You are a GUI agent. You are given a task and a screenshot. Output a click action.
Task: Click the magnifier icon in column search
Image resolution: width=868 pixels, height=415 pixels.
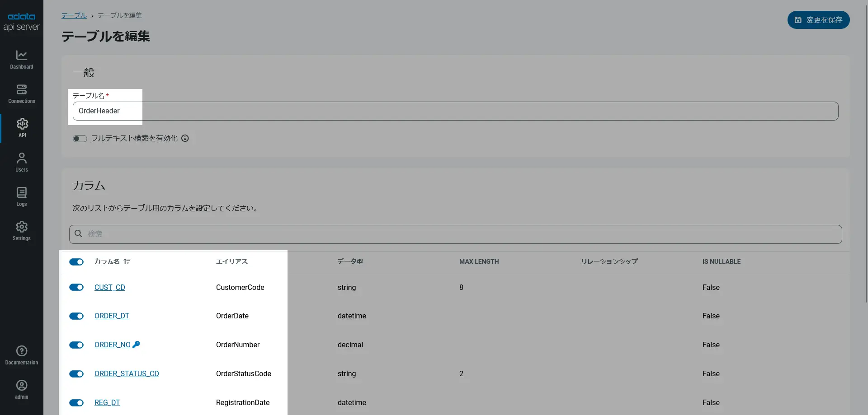coord(78,233)
